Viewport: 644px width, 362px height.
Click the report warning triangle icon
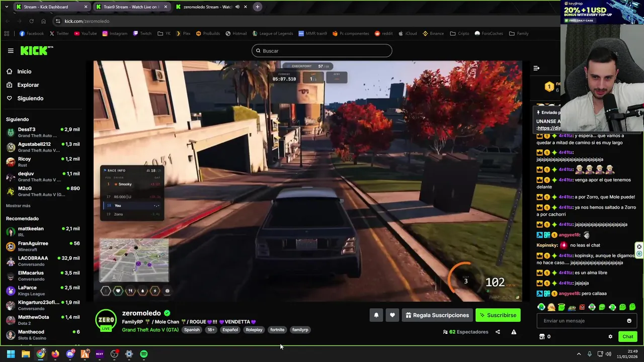514,332
